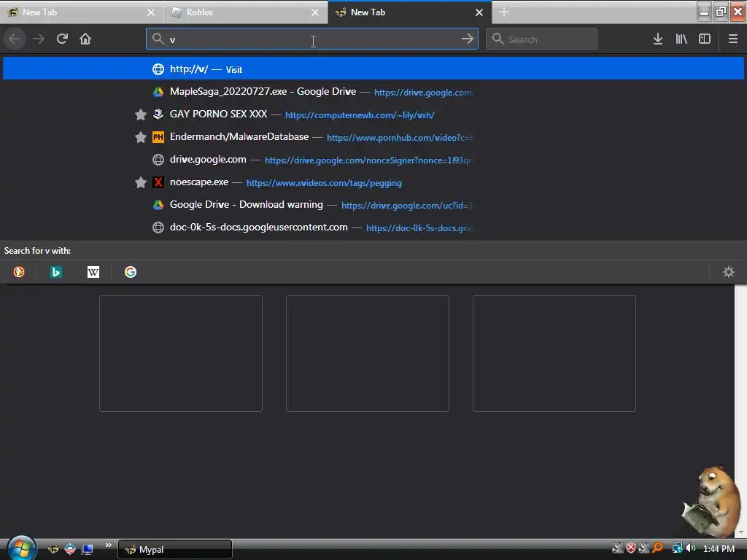Viewport: 747px width, 560px height.
Task: Open the Endermanch/MalwareDatabase suggestion
Action: (373, 137)
